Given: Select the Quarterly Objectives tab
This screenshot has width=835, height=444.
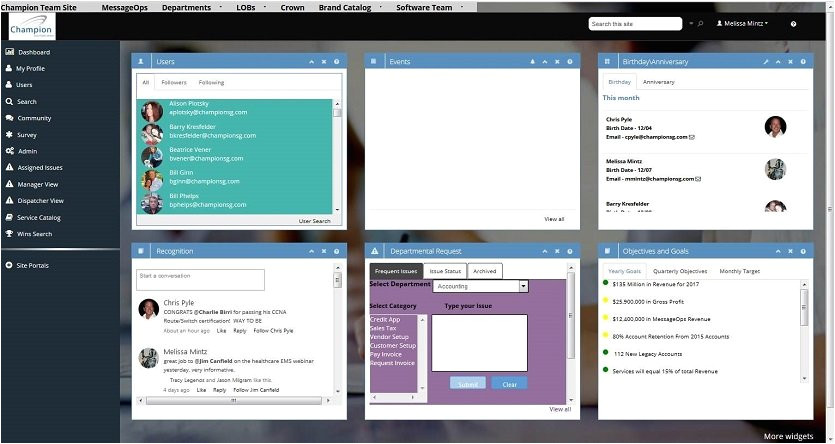Looking at the screenshot, I should click(x=680, y=271).
